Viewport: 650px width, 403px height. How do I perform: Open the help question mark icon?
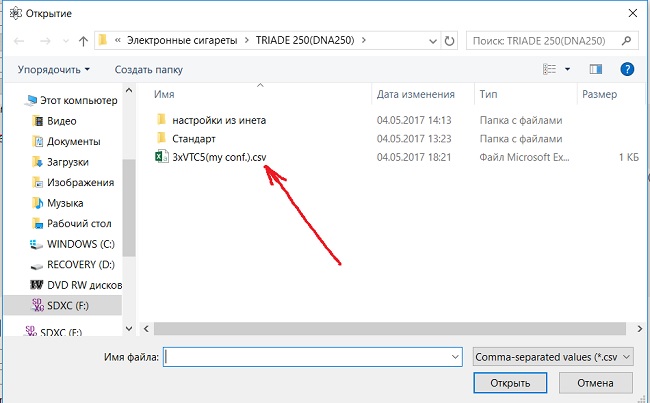[627, 69]
